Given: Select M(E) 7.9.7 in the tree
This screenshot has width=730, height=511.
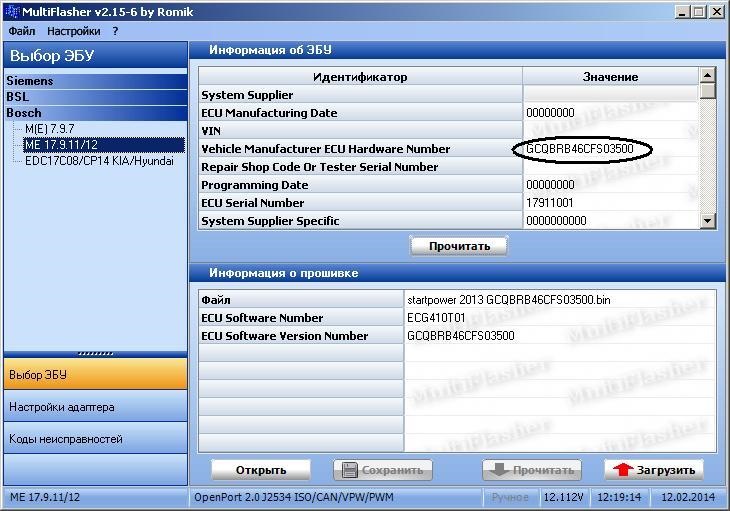Looking at the screenshot, I should [49, 129].
